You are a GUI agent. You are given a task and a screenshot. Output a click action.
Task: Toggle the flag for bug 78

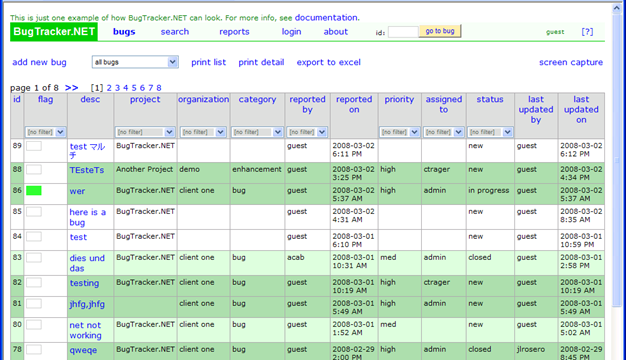point(34,350)
